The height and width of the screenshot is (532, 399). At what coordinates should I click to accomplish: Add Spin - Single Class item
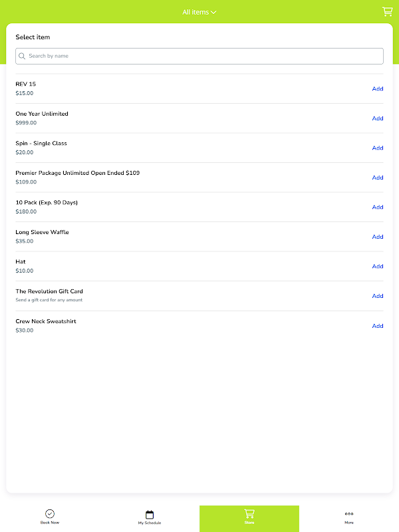click(x=377, y=148)
